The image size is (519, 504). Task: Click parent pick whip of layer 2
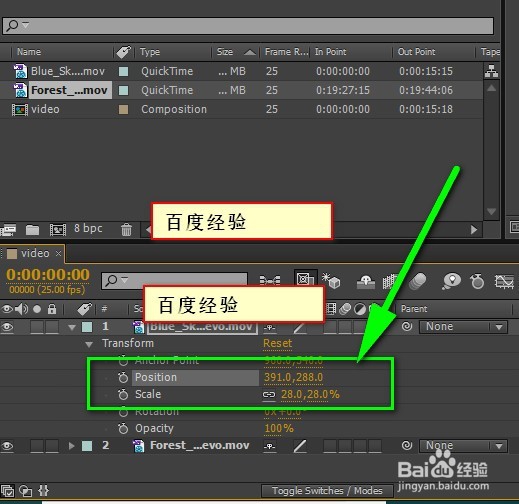pyautogui.click(x=407, y=446)
